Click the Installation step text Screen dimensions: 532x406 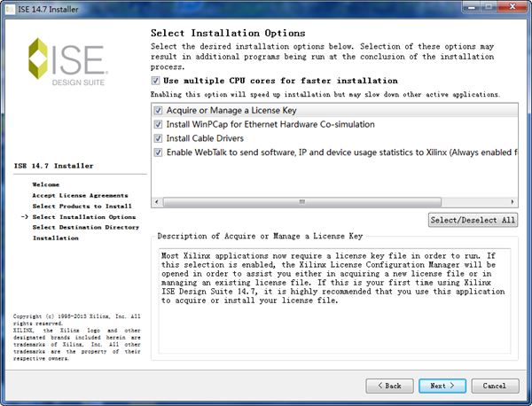click(x=55, y=238)
